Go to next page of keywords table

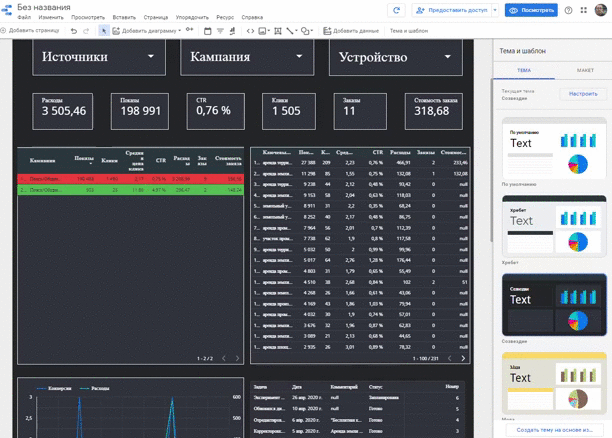pos(463,358)
